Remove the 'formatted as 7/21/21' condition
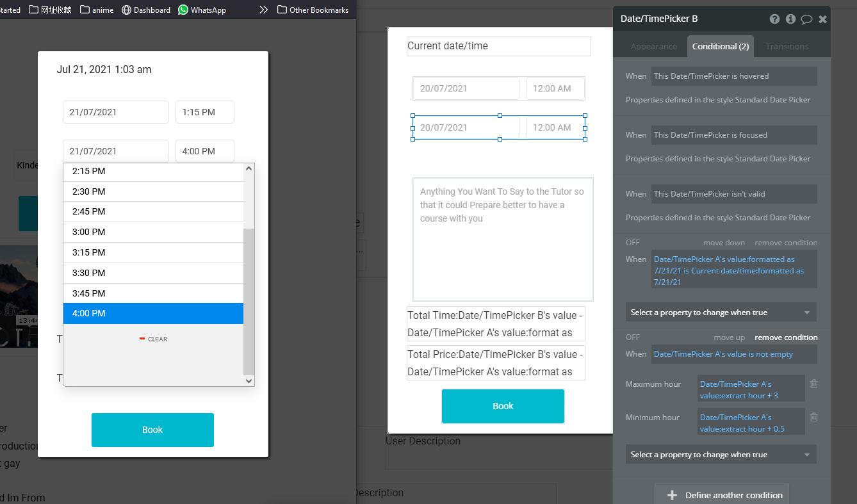Image resolution: width=857 pixels, height=504 pixels. pos(786,243)
